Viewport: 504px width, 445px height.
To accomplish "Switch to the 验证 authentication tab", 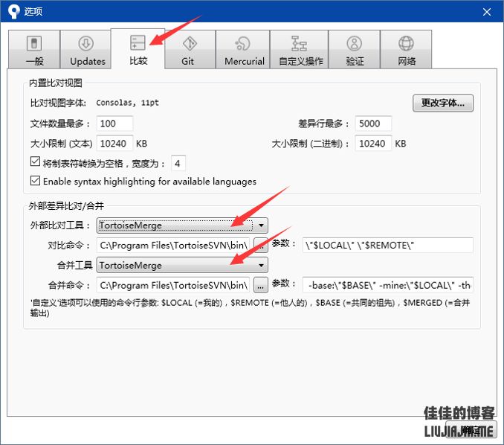I will (x=354, y=51).
